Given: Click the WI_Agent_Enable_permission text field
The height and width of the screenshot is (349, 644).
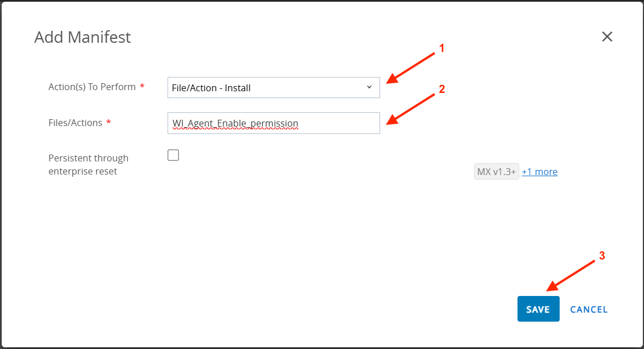Looking at the screenshot, I should pyautogui.click(x=274, y=123).
